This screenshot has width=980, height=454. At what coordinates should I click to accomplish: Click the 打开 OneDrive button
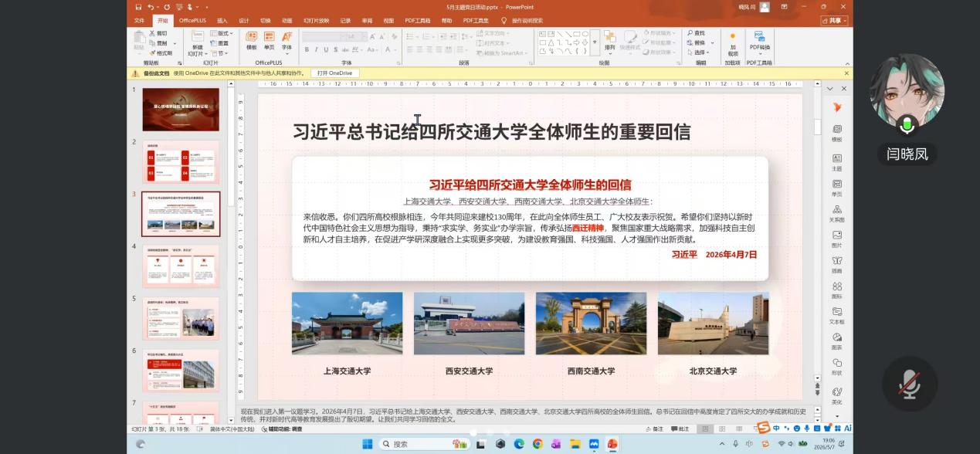pyautogui.click(x=334, y=73)
